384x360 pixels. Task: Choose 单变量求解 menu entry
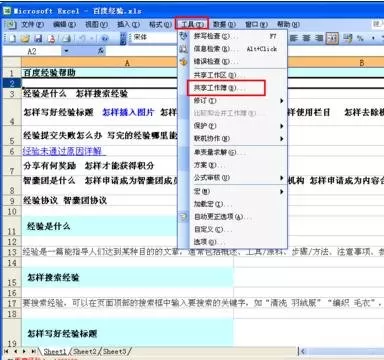(232, 152)
